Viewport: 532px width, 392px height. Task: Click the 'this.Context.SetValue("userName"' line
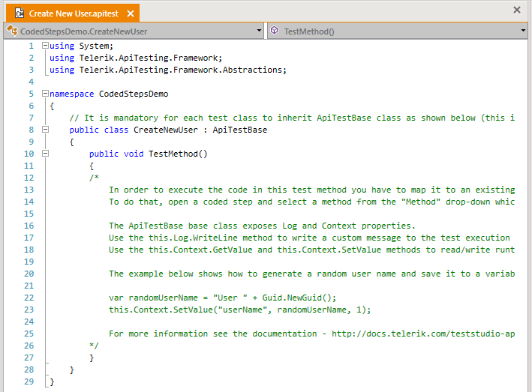tap(240, 310)
